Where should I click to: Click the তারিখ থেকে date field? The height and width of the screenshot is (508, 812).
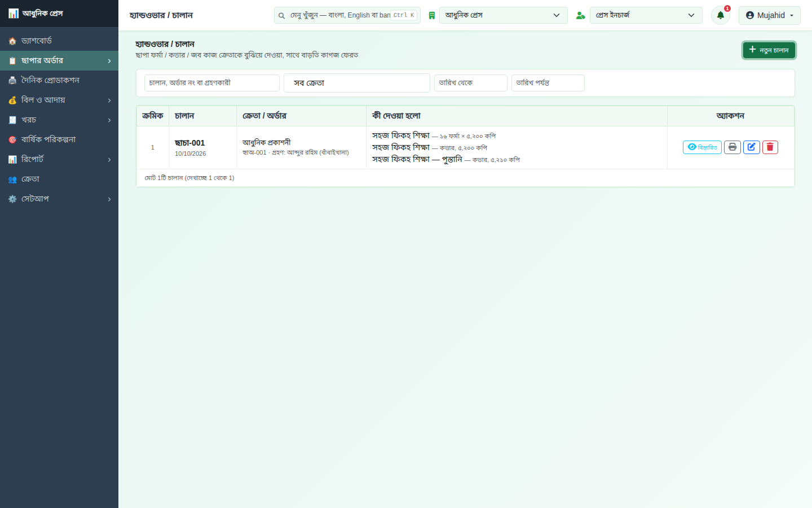click(x=471, y=83)
